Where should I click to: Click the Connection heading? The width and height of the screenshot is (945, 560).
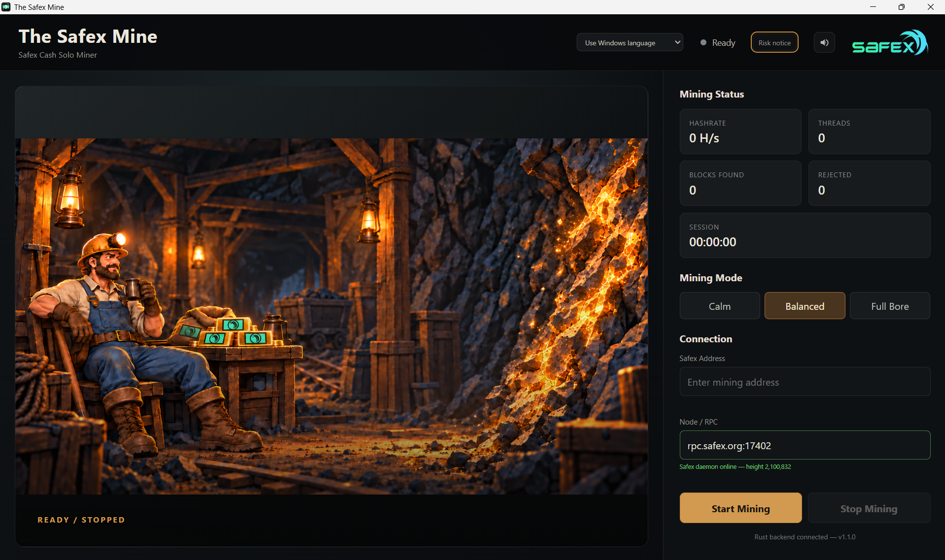tap(705, 339)
